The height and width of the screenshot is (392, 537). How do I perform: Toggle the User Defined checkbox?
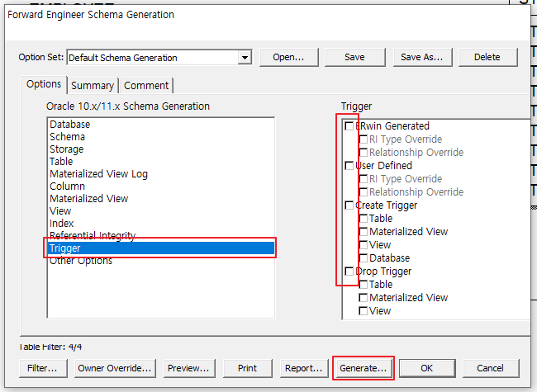tap(349, 166)
